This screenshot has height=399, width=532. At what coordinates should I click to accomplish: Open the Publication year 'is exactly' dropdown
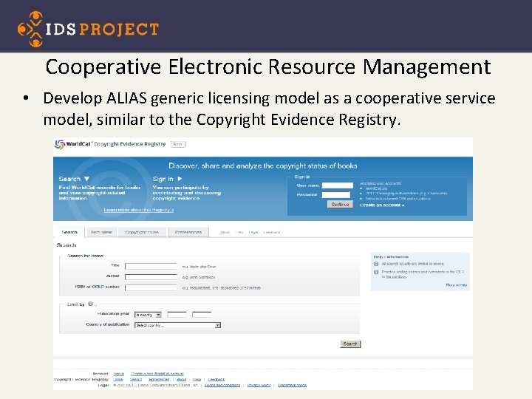(x=148, y=315)
